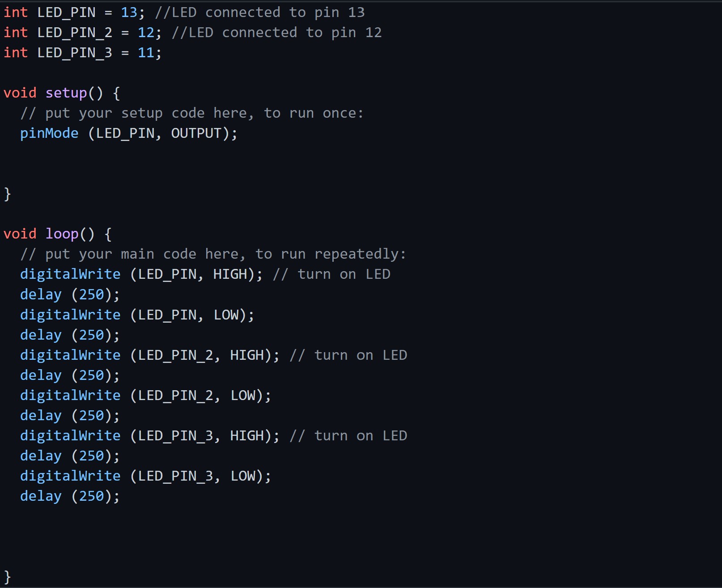Click the setup function name
The image size is (722, 588).
click(66, 93)
